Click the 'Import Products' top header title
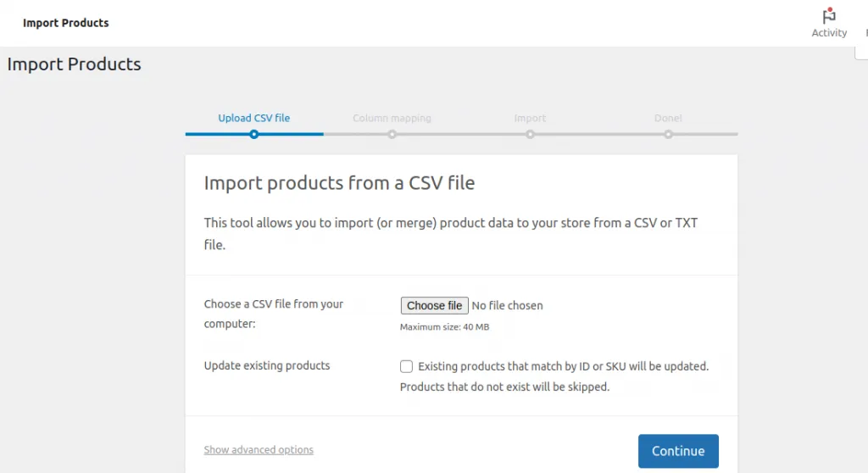The image size is (868, 473). tap(66, 23)
